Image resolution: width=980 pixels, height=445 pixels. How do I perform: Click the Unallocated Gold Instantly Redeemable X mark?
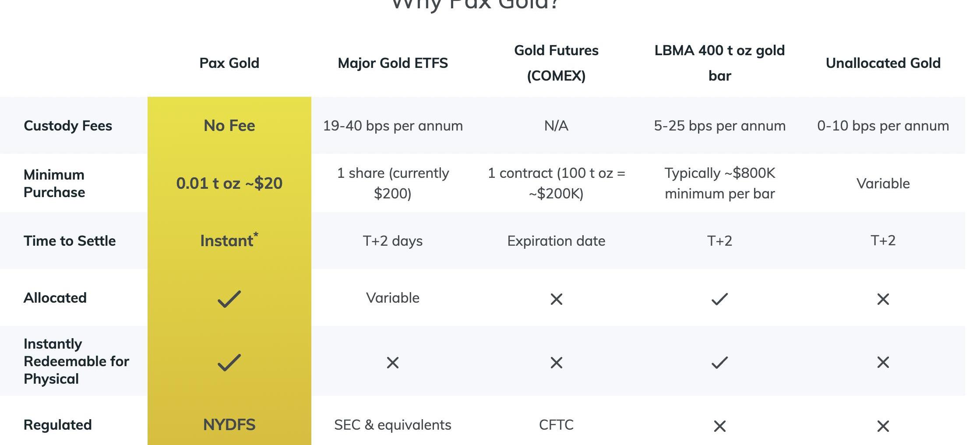[x=883, y=362]
